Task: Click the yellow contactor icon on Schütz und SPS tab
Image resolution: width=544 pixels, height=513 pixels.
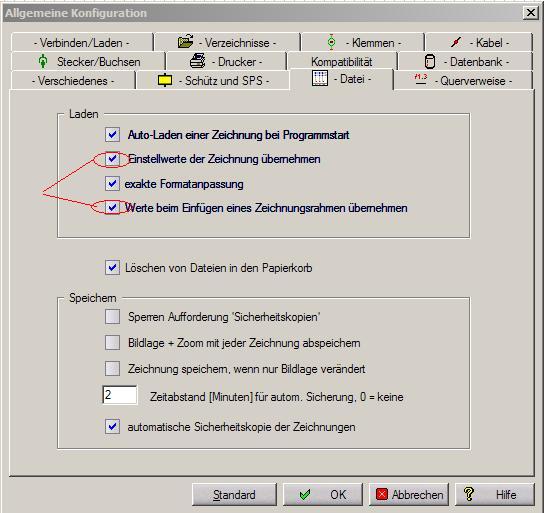Action: tap(165, 80)
